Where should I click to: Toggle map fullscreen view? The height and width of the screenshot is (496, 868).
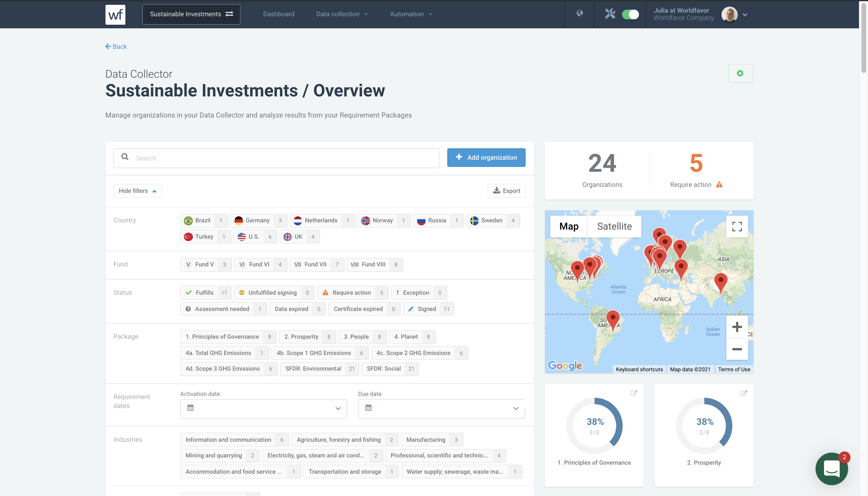737,227
